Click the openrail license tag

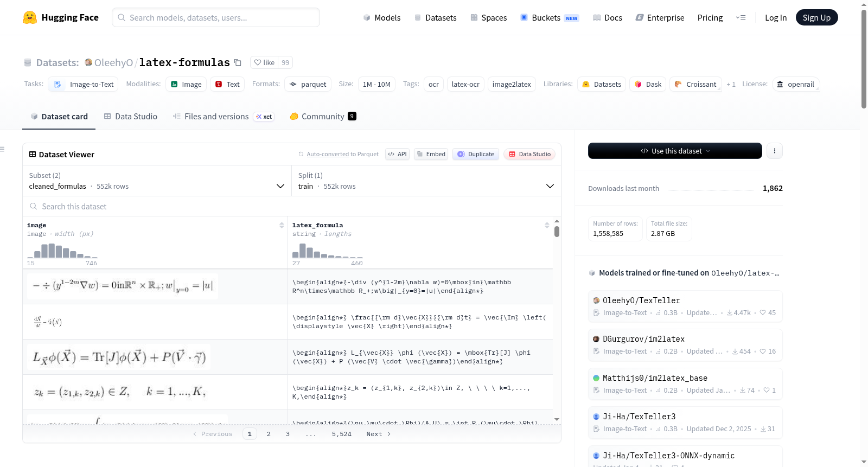click(x=795, y=84)
